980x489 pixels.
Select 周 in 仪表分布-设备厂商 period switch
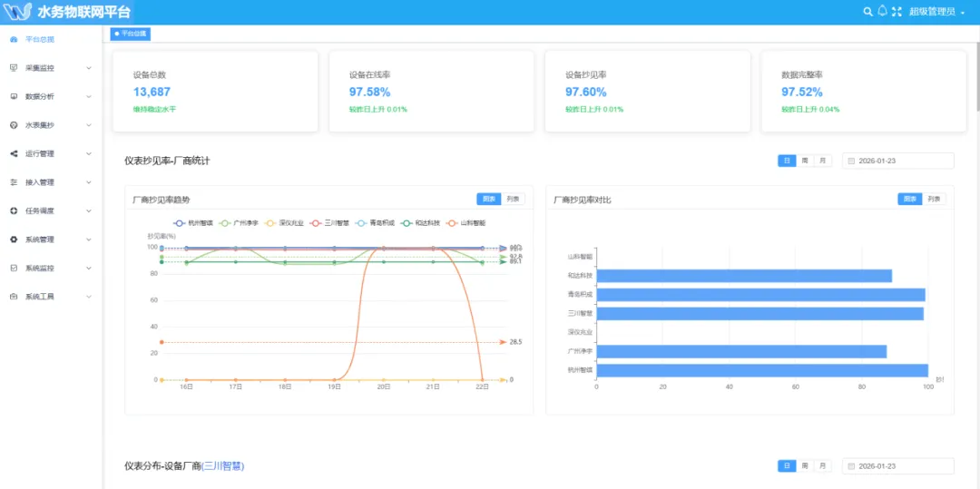[x=805, y=466]
